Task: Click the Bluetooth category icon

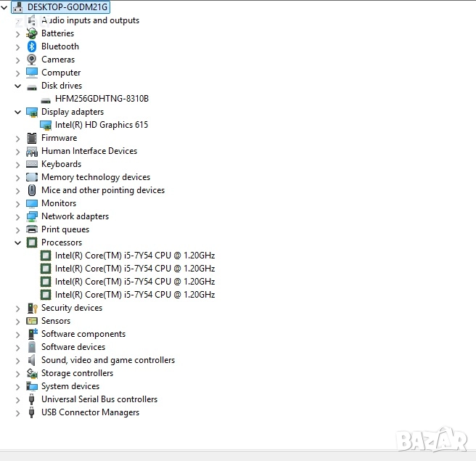Action: pyautogui.click(x=32, y=46)
